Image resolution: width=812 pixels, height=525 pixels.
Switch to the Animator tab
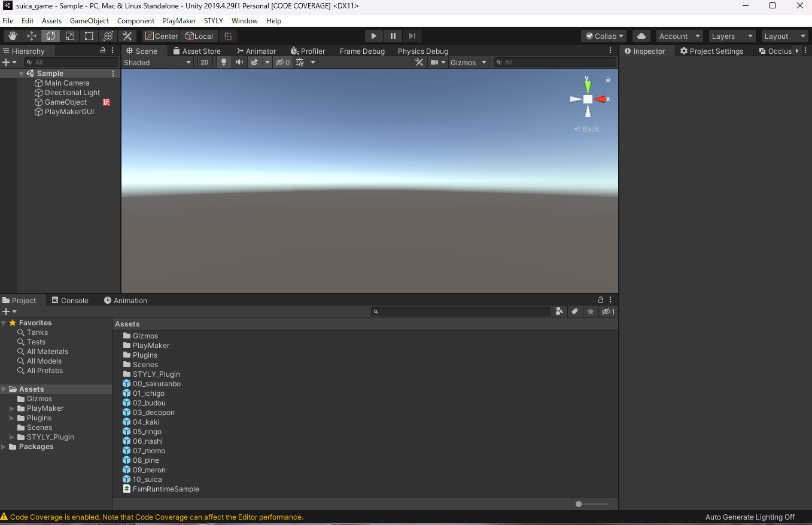tap(256, 51)
